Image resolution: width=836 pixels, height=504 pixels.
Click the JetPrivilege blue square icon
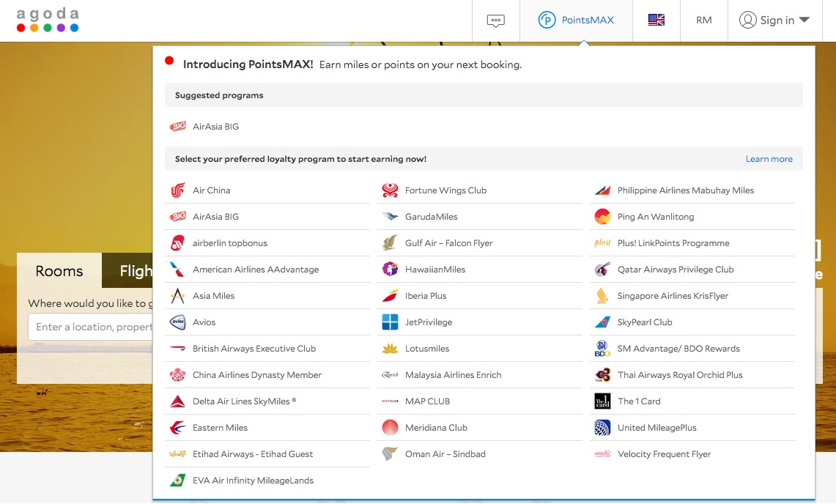(391, 322)
